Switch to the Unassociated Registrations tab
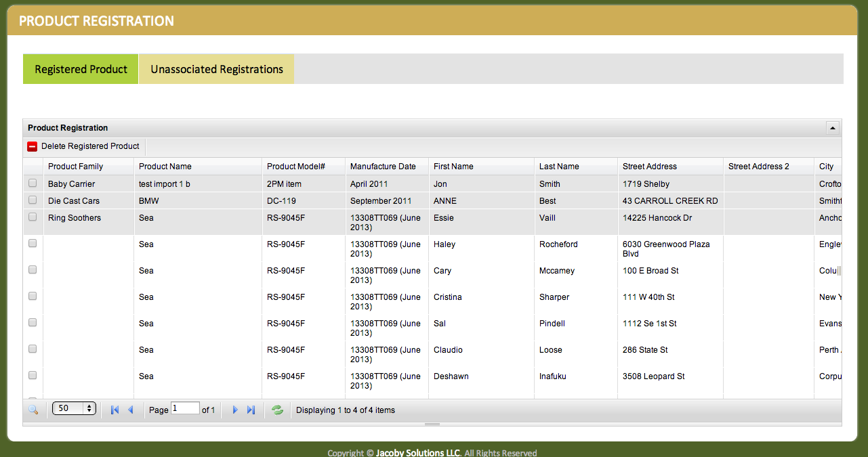The image size is (868, 457). point(217,69)
